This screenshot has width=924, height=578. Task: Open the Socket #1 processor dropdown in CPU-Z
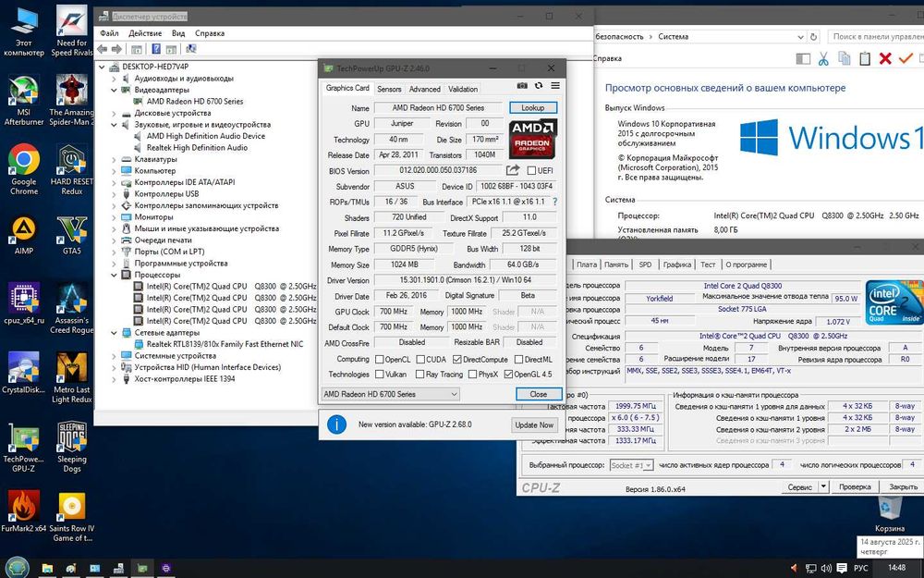point(631,465)
